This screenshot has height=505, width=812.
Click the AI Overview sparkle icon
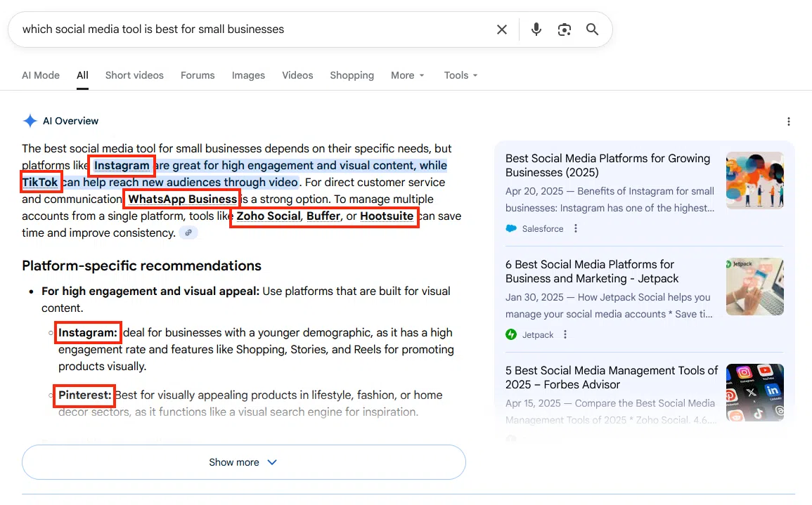30,121
